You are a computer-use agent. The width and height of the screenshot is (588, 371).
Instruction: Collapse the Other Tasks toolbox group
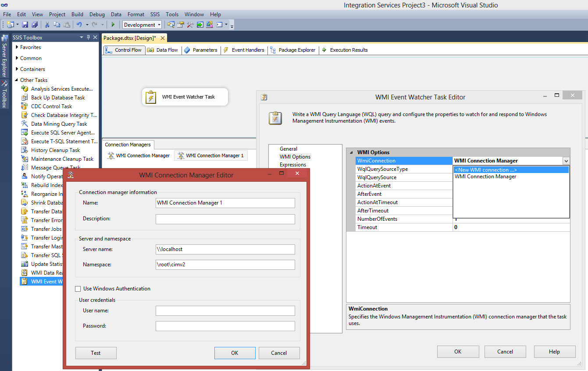17,80
